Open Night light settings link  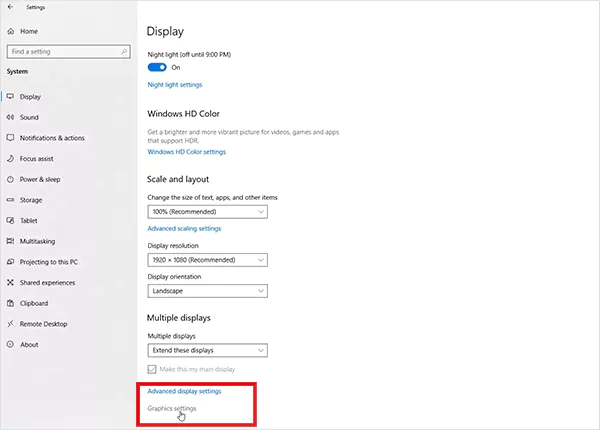pyautogui.click(x=175, y=85)
